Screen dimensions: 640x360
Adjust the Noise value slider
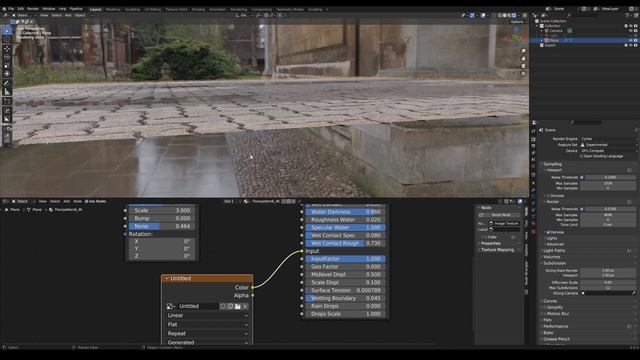coord(162,226)
